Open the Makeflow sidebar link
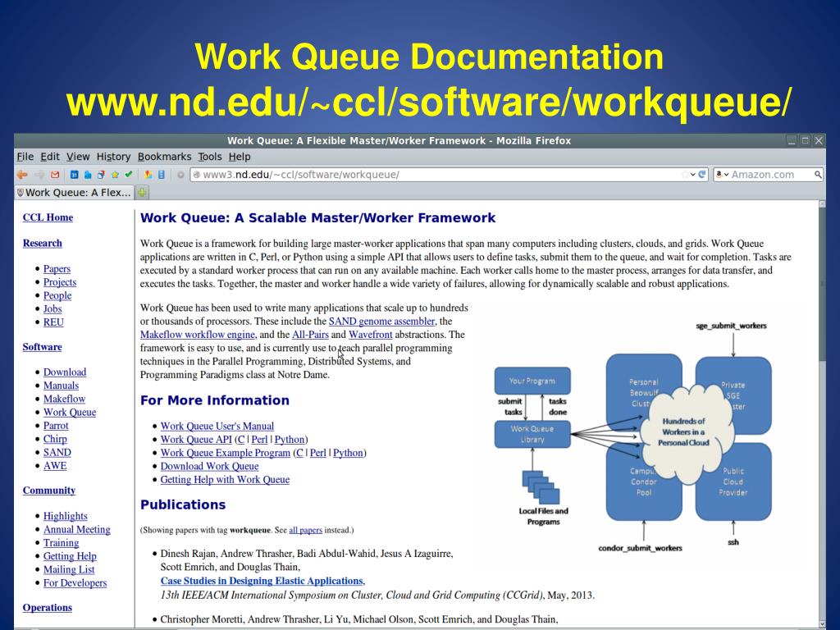 coord(64,399)
